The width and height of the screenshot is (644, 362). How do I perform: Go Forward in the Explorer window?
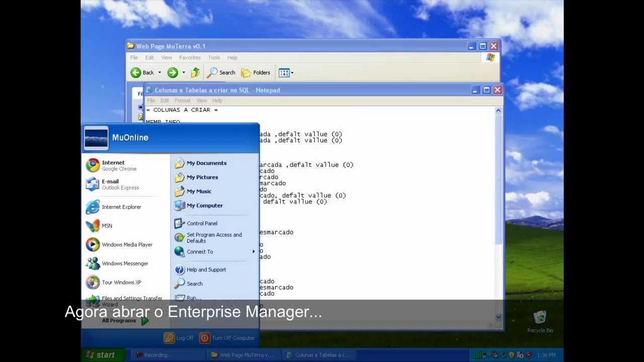click(x=173, y=73)
